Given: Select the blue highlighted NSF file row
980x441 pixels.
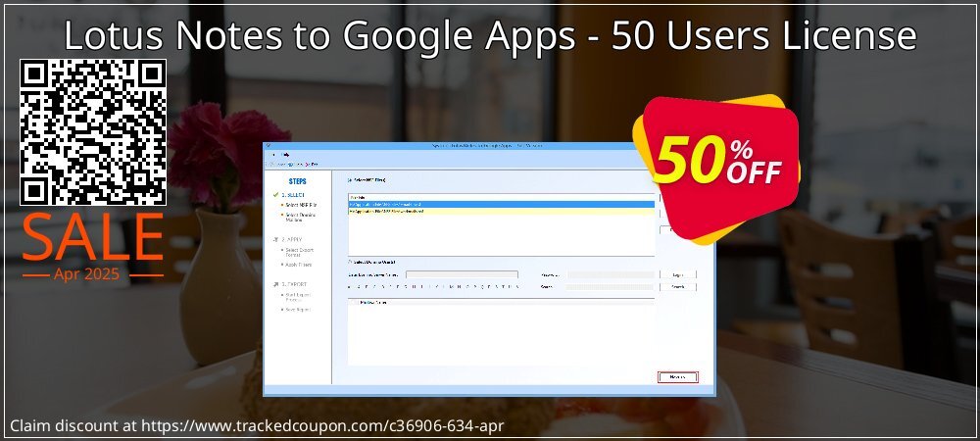Looking at the screenshot, I should pos(501,204).
